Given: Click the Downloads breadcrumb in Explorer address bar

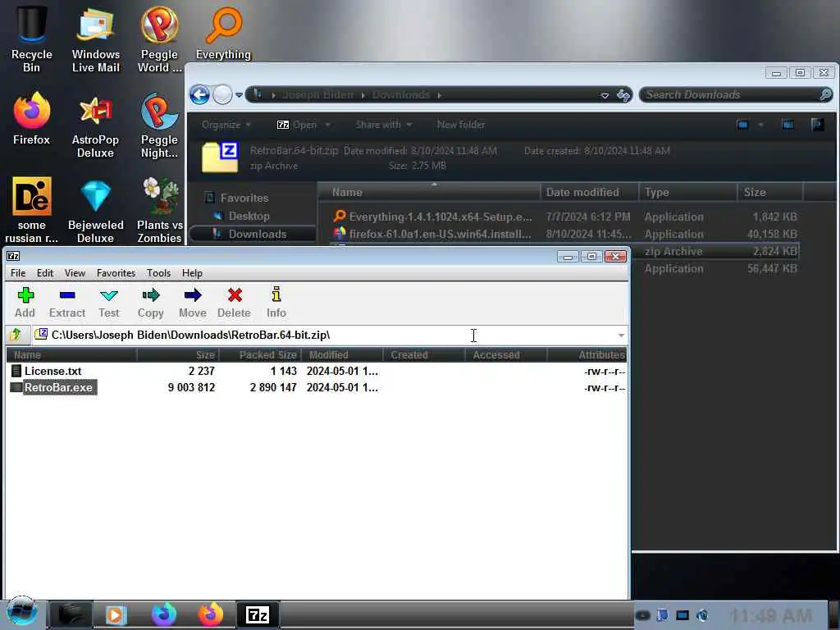Looking at the screenshot, I should pos(400,95).
